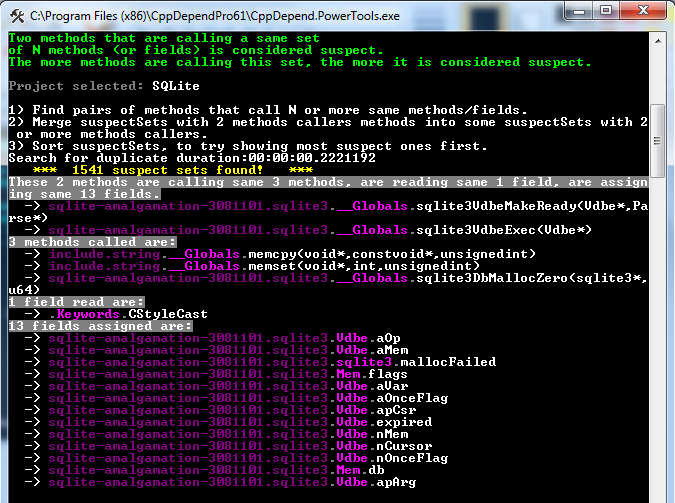The width and height of the screenshot is (675, 503).
Task: Click the CppDepend PowerTools window icon
Action: 17,16
